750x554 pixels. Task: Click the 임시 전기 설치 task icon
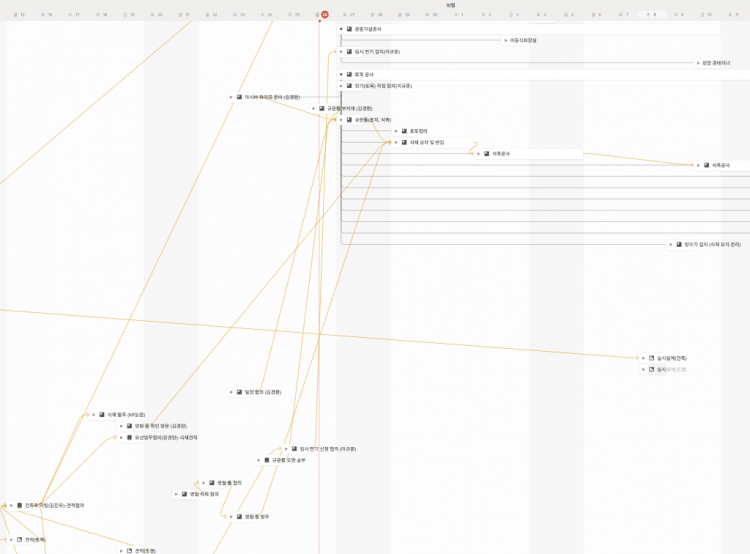(x=349, y=51)
